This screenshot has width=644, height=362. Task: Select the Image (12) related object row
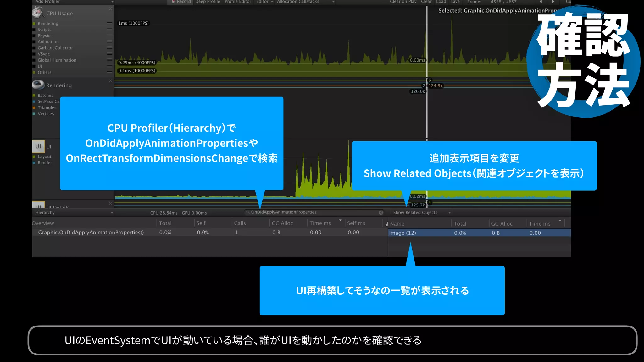coord(480,233)
